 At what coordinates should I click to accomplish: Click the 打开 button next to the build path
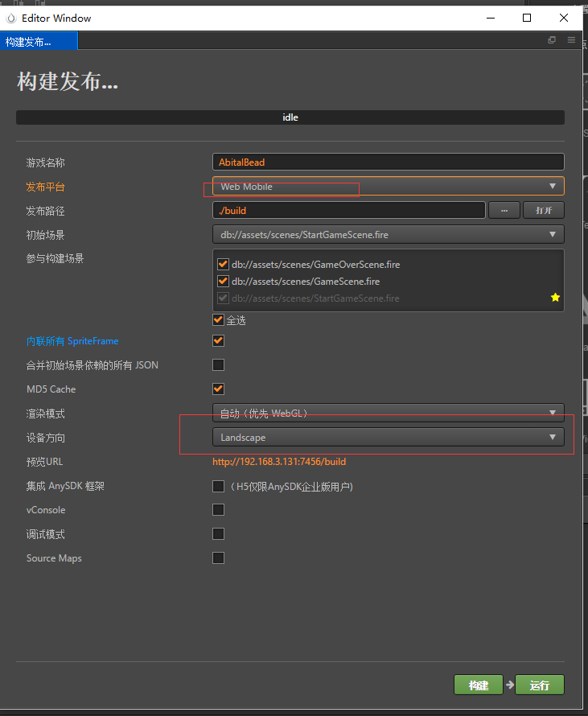coord(544,211)
